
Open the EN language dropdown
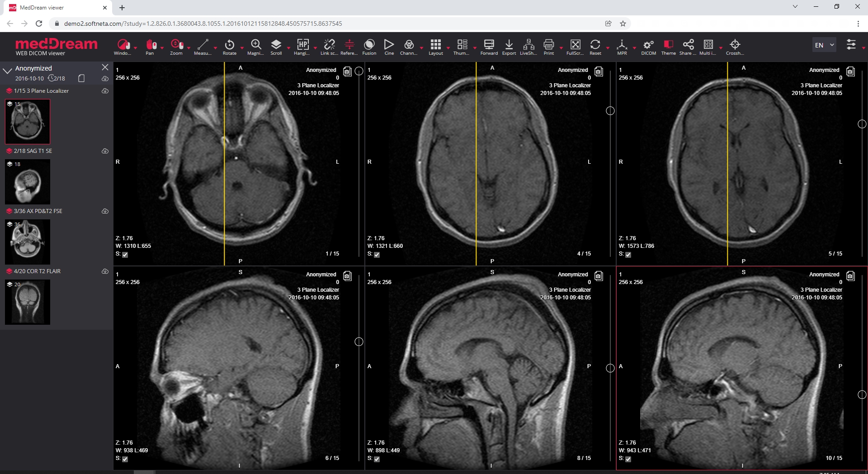pos(824,45)
